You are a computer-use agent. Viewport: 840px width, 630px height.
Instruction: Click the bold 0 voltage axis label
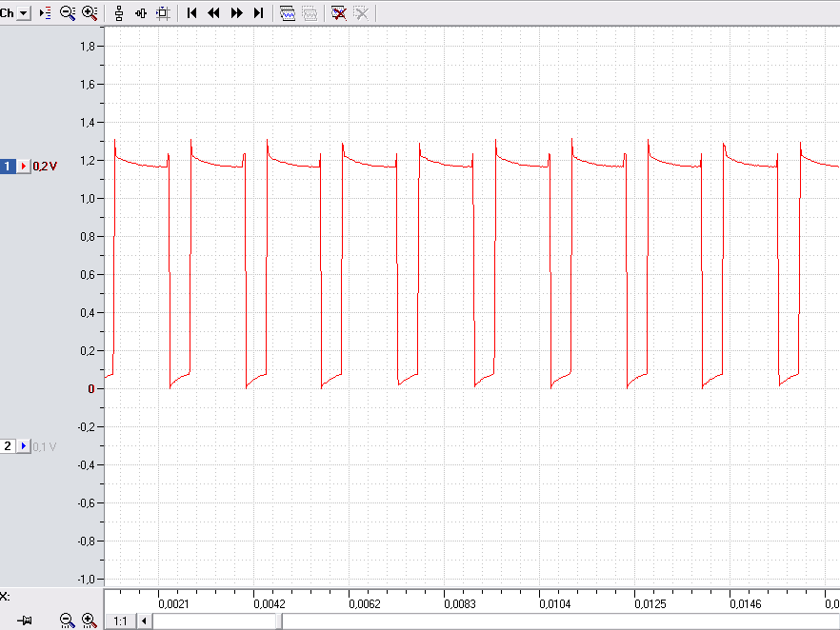point(91,389)
